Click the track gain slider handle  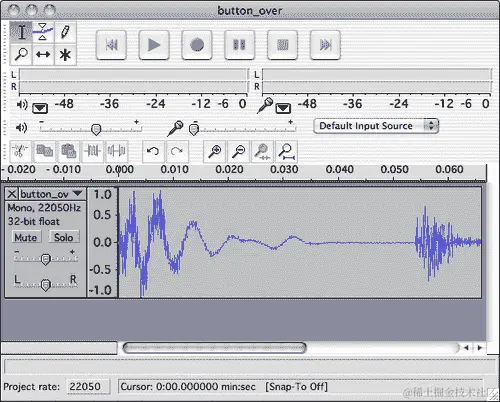(x=45, y=259)
